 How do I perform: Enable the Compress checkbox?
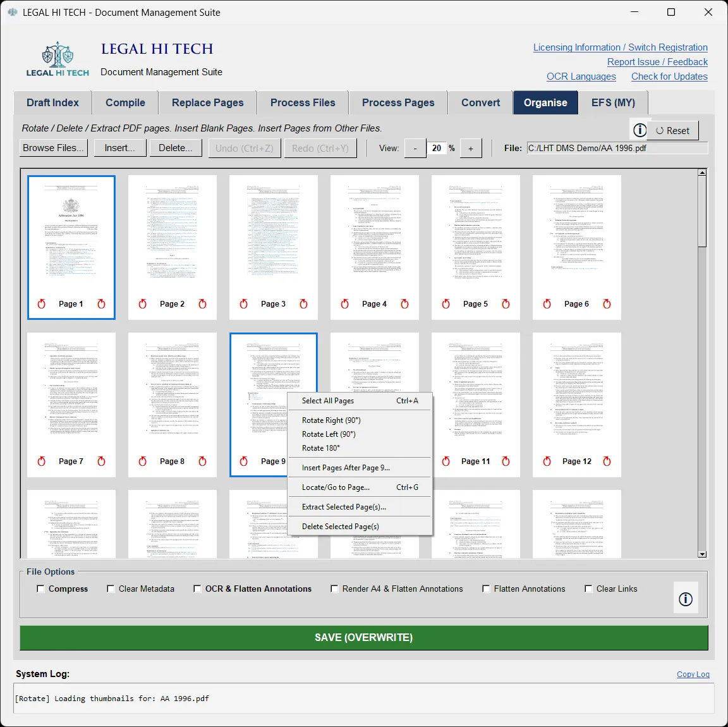click(40, 589)
